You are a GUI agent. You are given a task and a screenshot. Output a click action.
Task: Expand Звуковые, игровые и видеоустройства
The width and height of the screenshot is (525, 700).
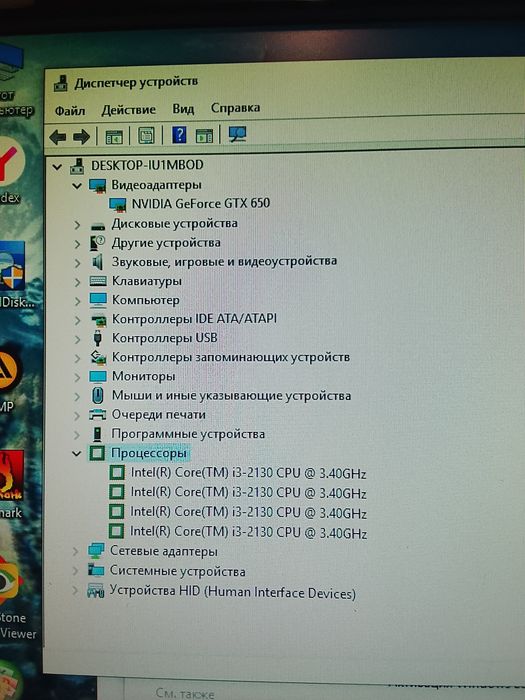[77, 263]
